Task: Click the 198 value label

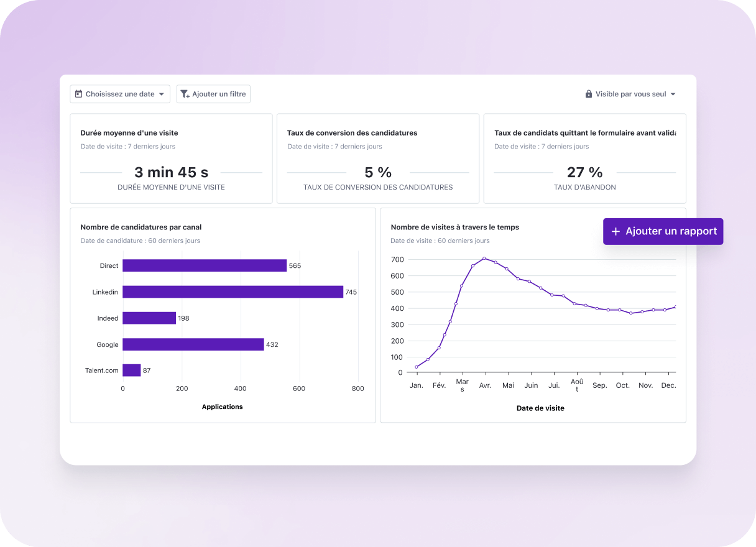Action: click(x=183, y=318)
